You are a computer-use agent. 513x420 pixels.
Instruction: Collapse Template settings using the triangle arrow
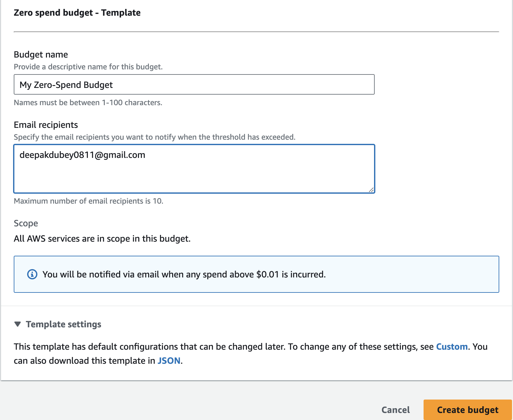point(18,324)
